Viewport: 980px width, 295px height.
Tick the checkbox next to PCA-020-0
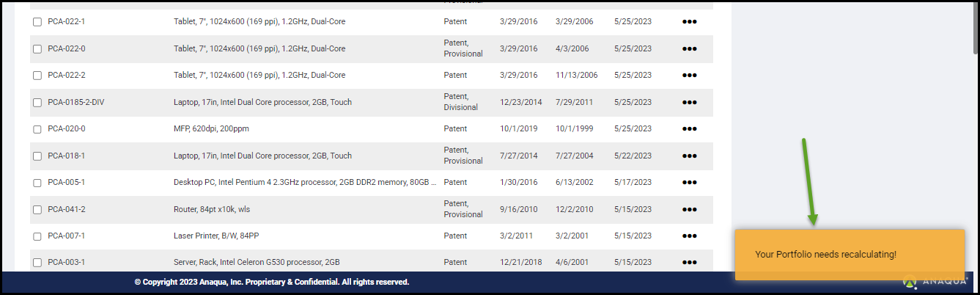tap(37, 129)
